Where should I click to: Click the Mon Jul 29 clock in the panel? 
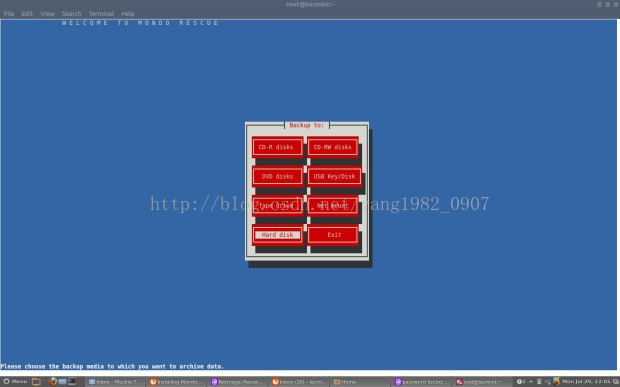[x=586, y=381]
